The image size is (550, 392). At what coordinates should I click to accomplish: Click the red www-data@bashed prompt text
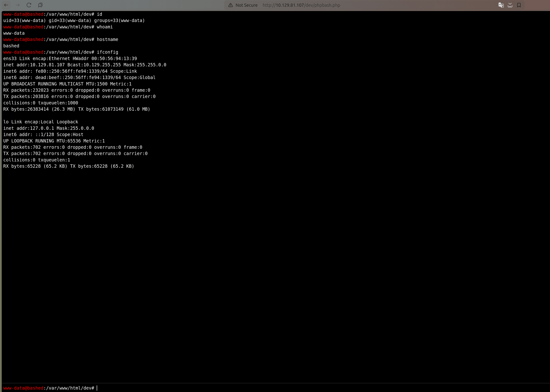click(x=23, y=14)
